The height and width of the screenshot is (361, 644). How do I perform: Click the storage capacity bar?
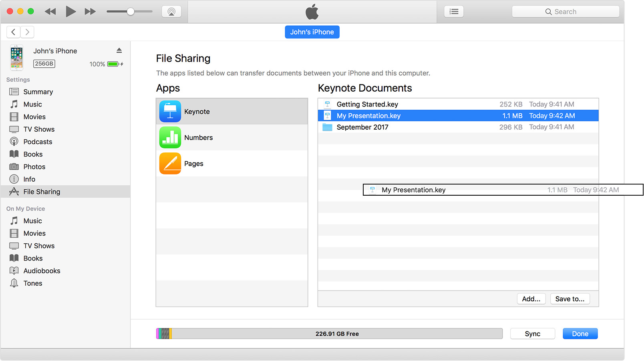pos(329,334)
